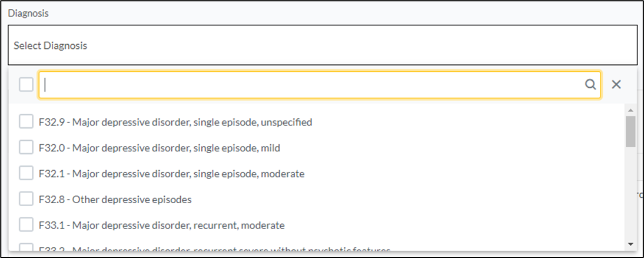Enable the F32.8 Other depressive episodes checkbox
Screen dimensions: 644x258
[x=26, y=199]
